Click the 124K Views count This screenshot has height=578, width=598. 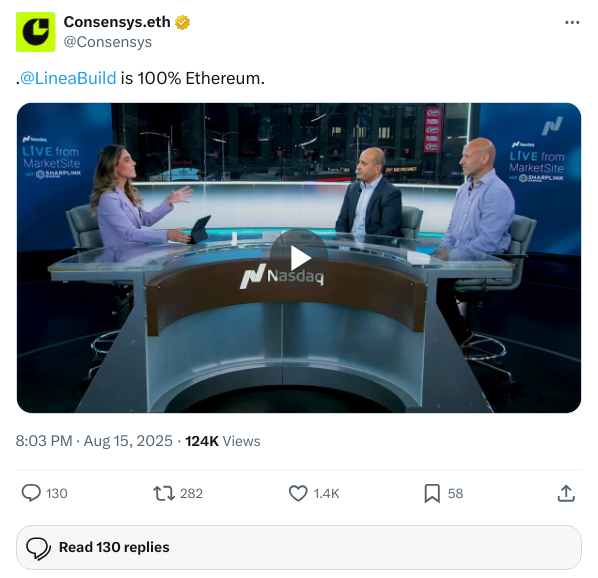(x=223, y=441)
